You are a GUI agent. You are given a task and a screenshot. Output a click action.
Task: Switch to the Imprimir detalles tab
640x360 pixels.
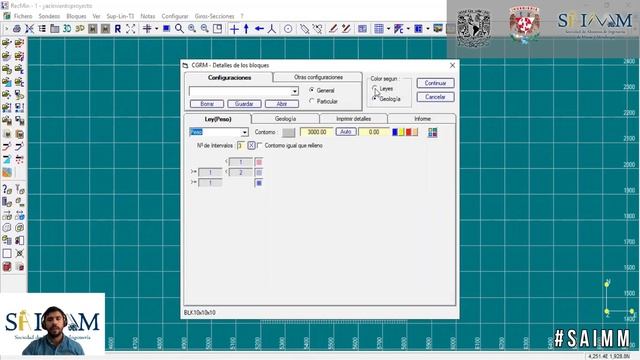[x=353, y=119]
